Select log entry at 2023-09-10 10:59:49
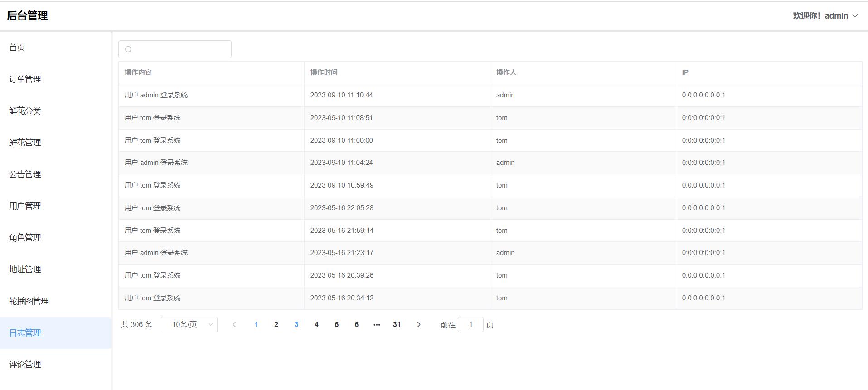 490,185
